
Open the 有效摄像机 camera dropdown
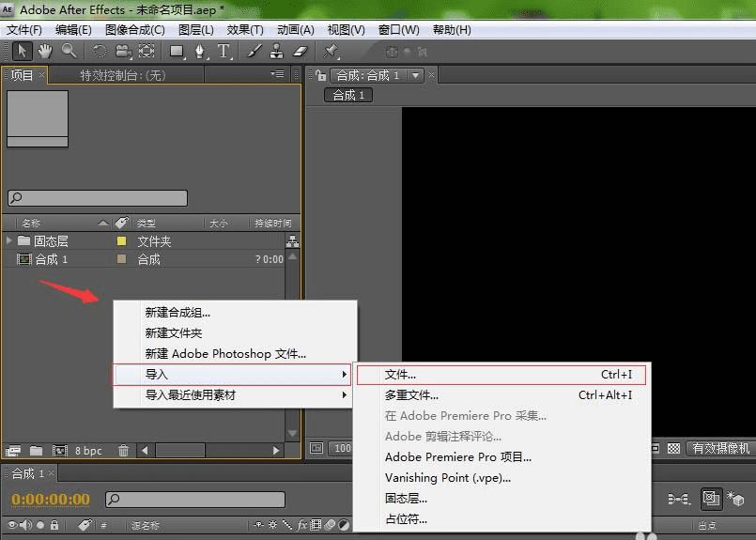pos(720,448)
